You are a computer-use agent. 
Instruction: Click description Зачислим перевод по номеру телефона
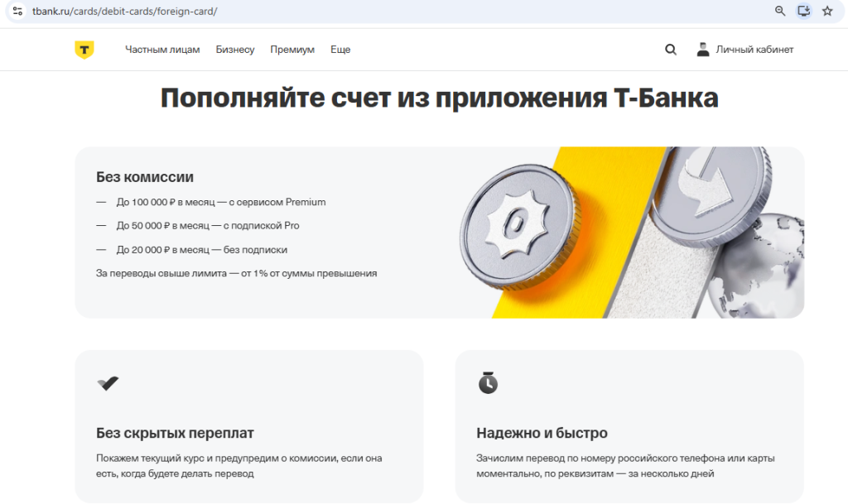click(625, 466)
